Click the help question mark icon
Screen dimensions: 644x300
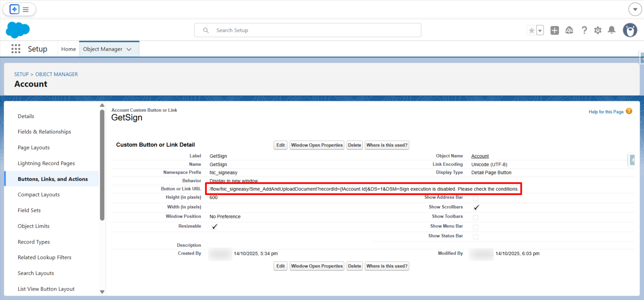tap(584, 30)
